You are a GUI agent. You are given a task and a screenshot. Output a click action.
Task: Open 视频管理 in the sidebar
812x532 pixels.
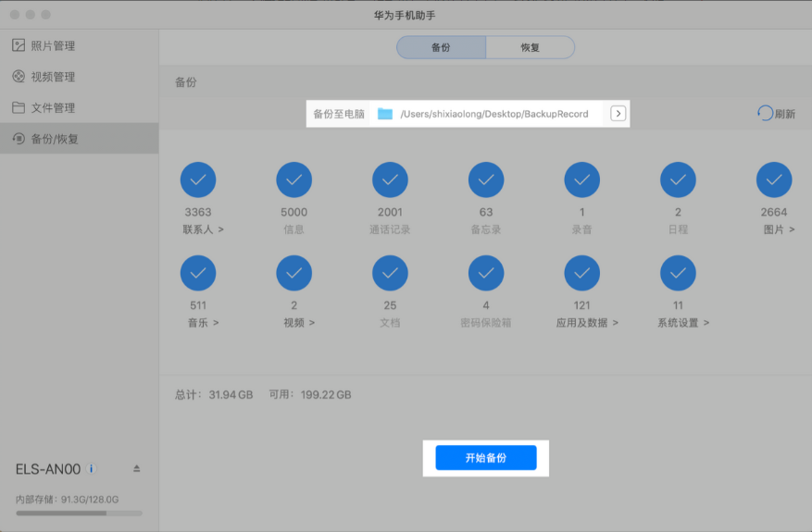pos(80,77)
